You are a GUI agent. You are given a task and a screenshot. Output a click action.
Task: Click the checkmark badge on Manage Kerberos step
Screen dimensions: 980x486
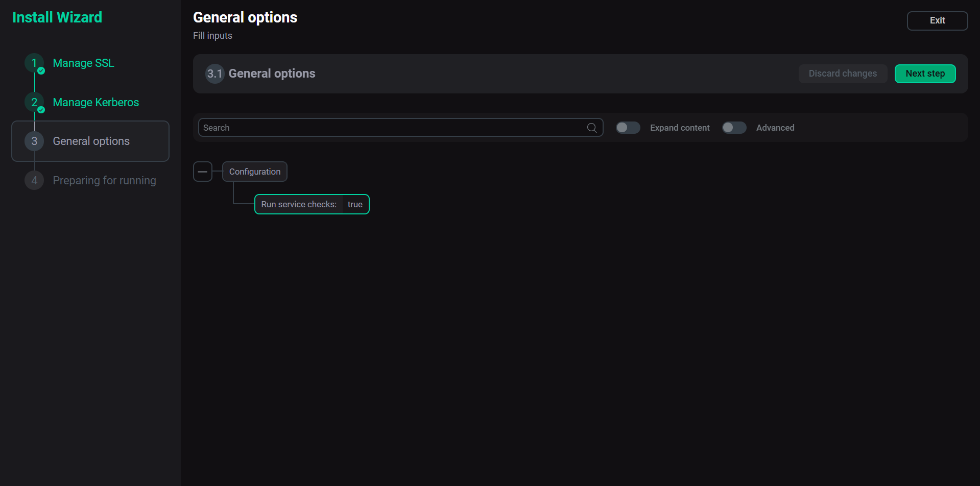(40, 110)
